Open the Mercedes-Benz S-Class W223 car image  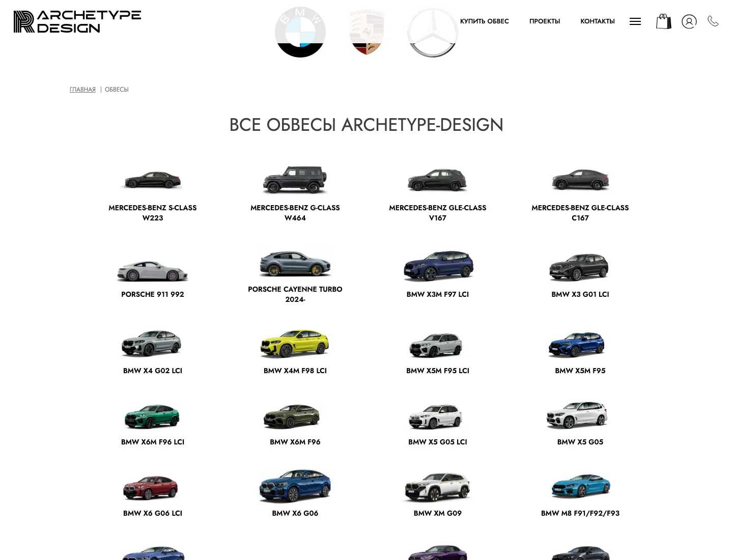(x=153, y=180)
